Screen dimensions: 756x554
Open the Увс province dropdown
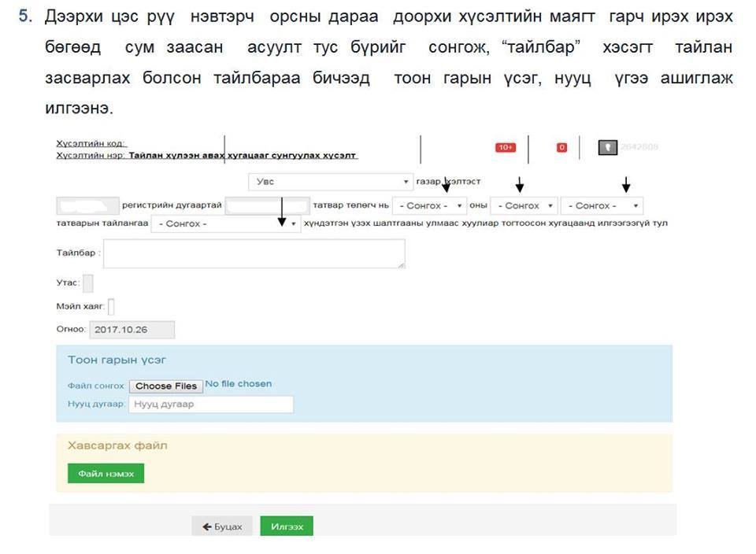pos(330,182)
